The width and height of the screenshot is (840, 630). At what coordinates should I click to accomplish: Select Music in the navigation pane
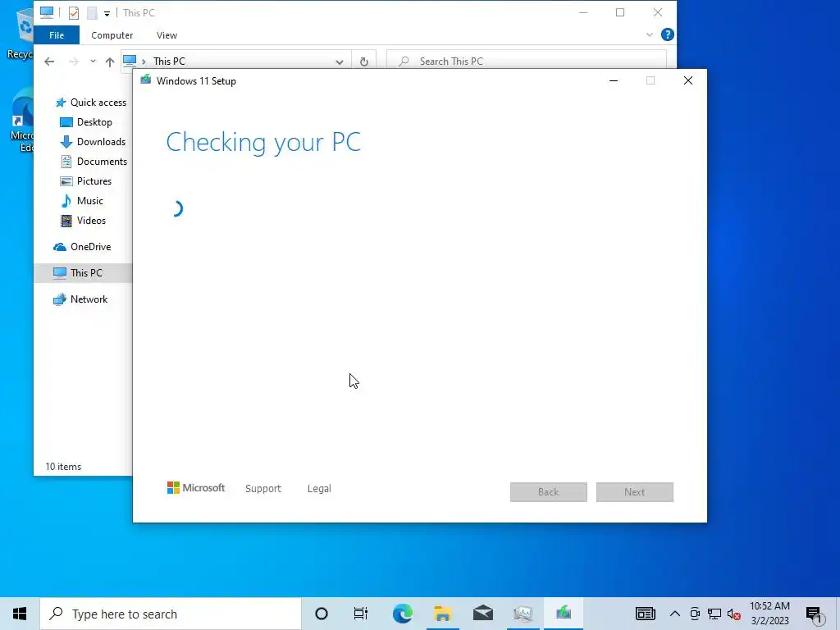pyautogui.click(x=81, y=201)
